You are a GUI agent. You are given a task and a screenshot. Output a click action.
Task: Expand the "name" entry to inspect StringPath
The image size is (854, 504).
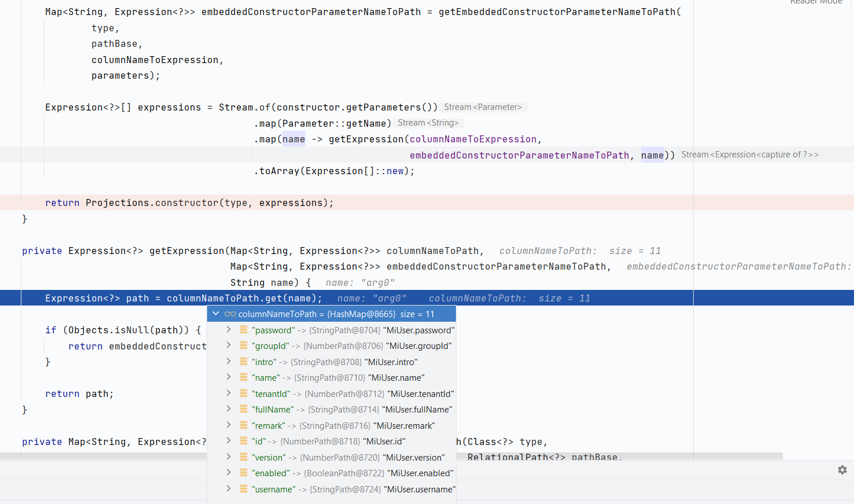tap(227, 377)
